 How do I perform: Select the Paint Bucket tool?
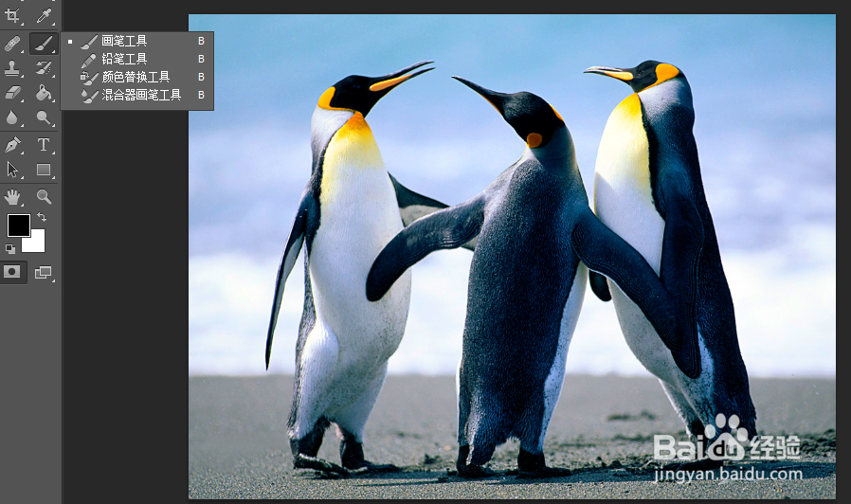44,93
